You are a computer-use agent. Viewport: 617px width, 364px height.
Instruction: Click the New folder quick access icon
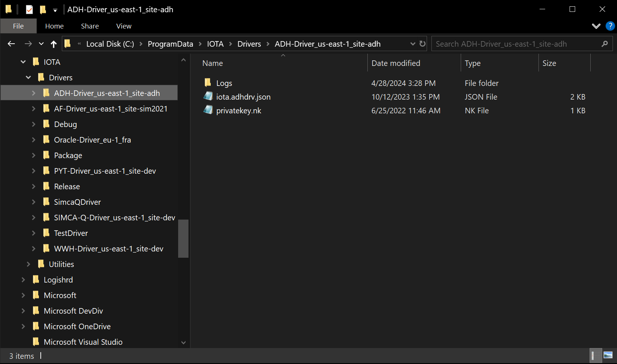coord(43,9)
